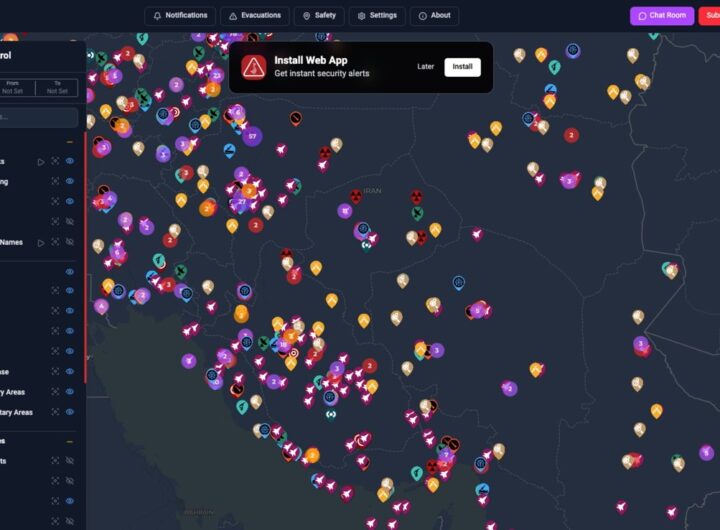
Task: Click the purple cluster marker labeled 27
Action: click(242, 201)
